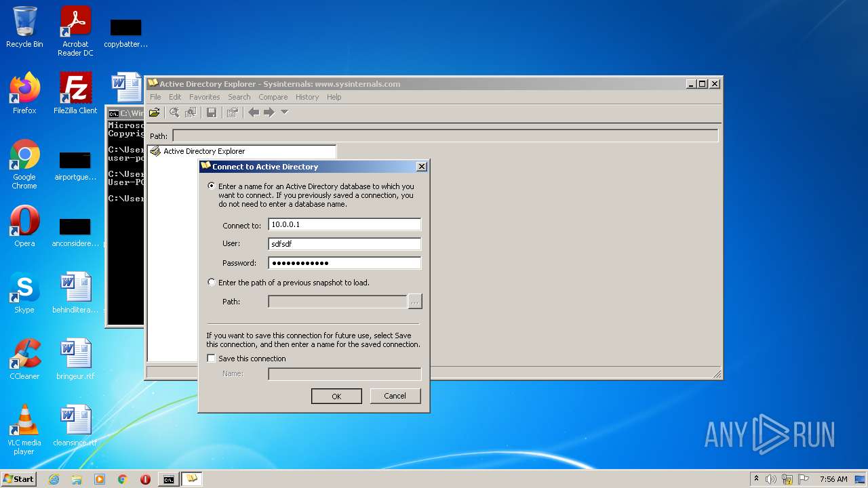This screenshot has width=868, height=488.
Task: Click the Back arrow in toolbar
Action: coord(254,113)
